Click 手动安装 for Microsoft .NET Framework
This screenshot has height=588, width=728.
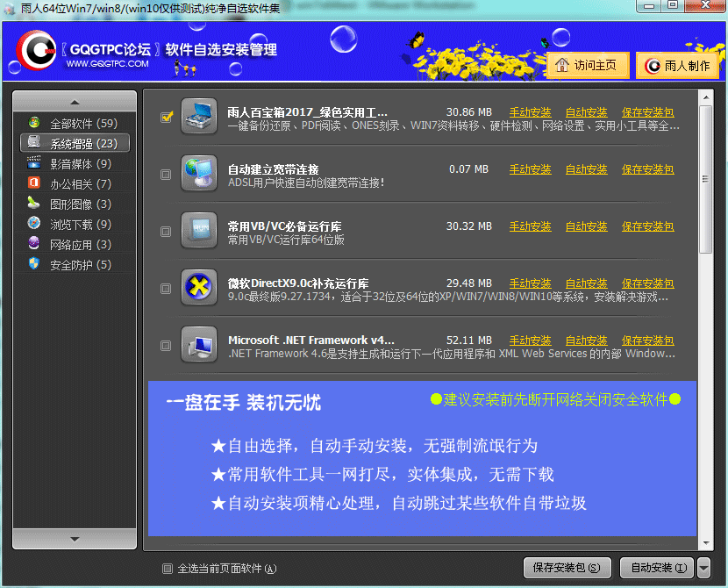point(531,341)
